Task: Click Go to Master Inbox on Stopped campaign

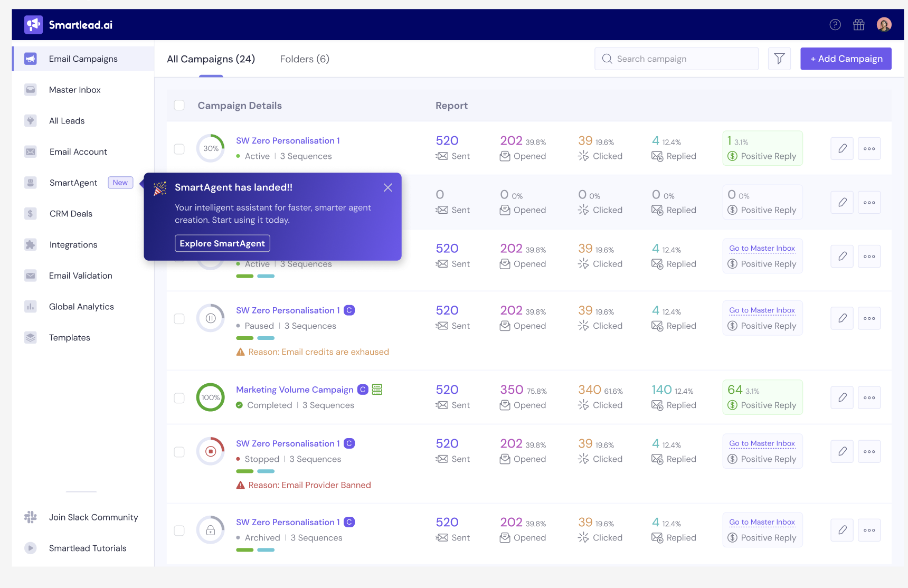Action: coord(762,443)
